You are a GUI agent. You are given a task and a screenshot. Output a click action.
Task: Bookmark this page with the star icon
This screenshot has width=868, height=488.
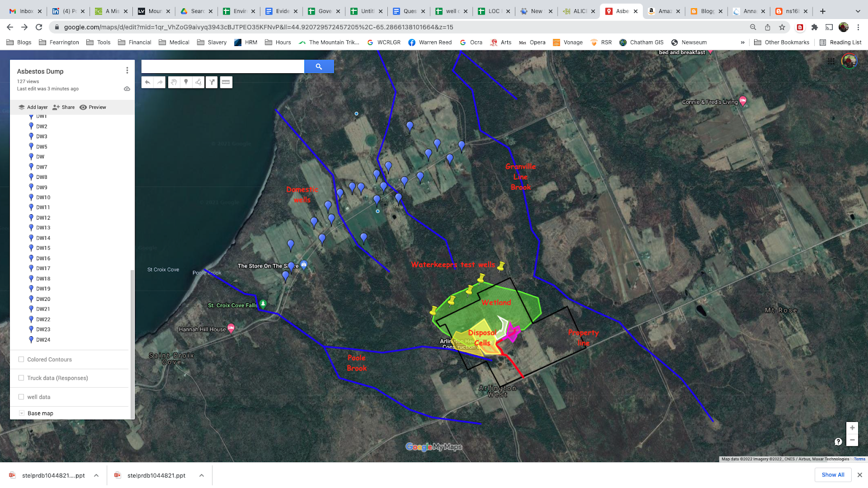pos(782,27)
